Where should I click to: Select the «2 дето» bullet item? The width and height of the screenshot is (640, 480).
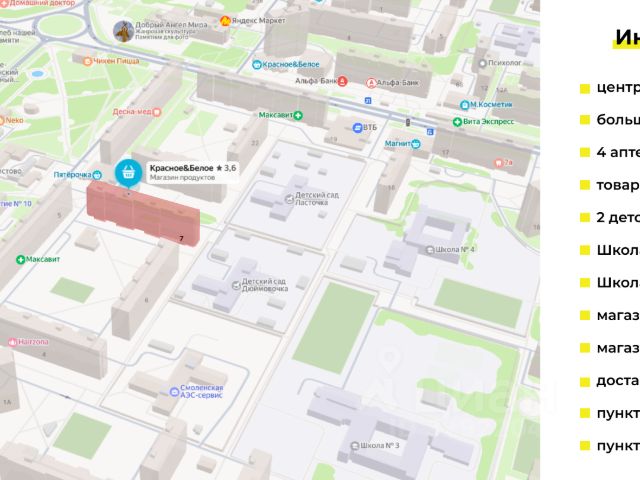610,218
